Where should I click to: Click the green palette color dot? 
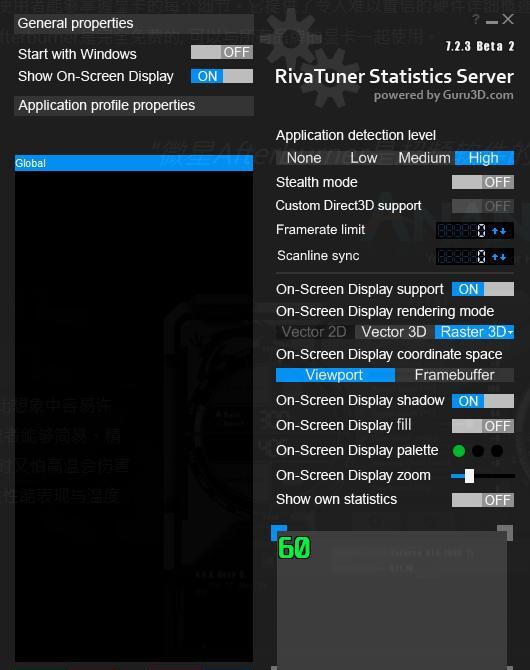pos(459,451)
